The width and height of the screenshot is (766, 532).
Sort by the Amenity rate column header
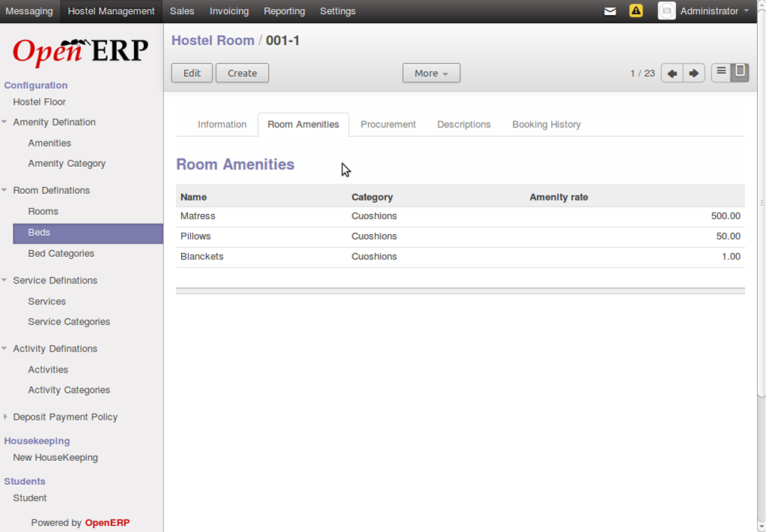coord(559,198)
